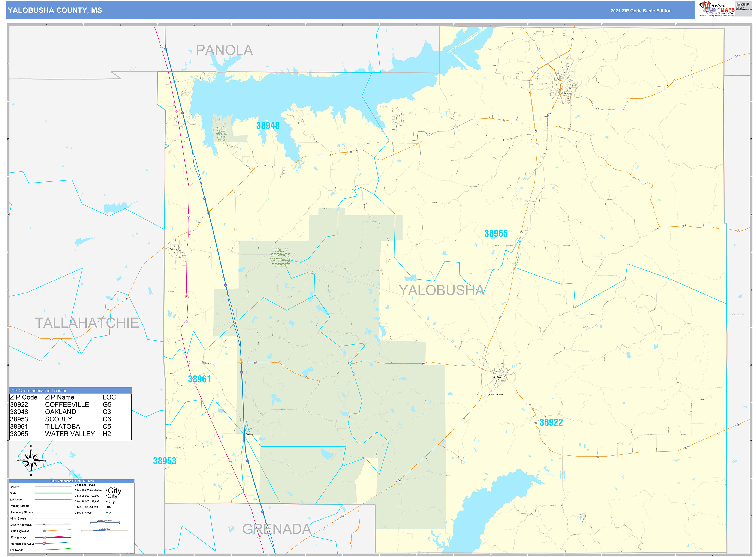Select the US Highways shield icon in legend
Image resolution: width=756 pixels, height=557 pixels.
coord(44,538)
